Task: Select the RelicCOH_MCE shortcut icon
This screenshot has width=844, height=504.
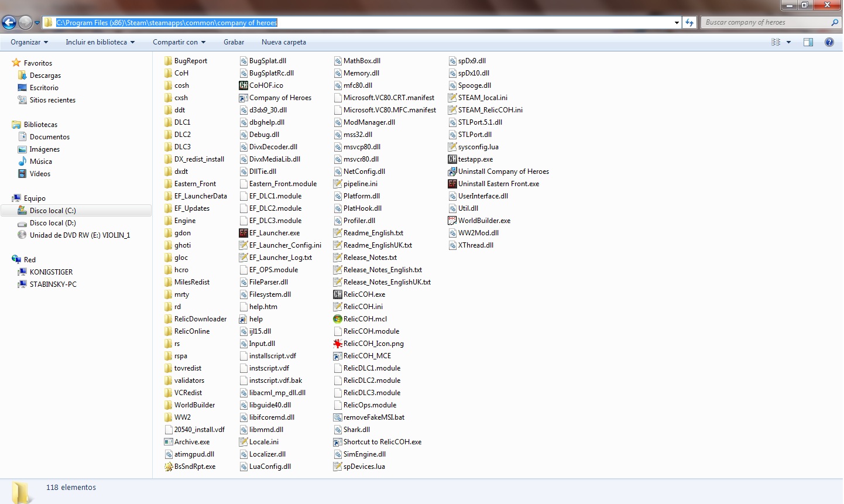Action: 338,356
